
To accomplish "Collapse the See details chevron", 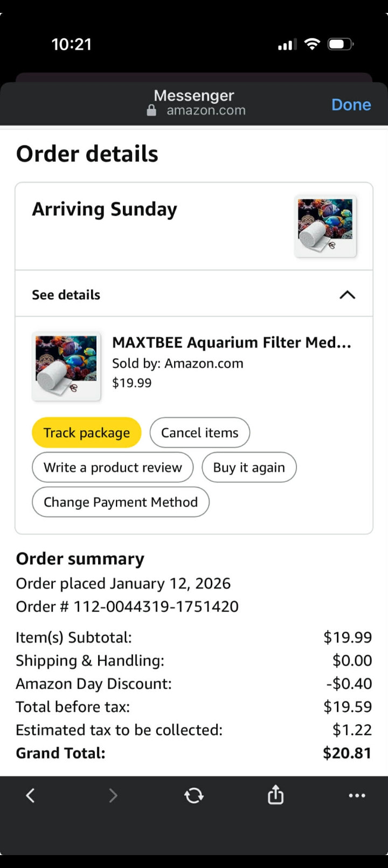I will coord(347,295).
